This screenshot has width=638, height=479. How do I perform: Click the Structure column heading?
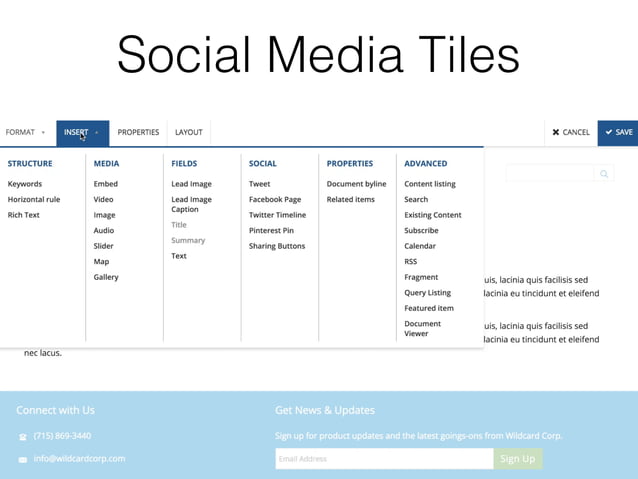(x=30, y=164)
